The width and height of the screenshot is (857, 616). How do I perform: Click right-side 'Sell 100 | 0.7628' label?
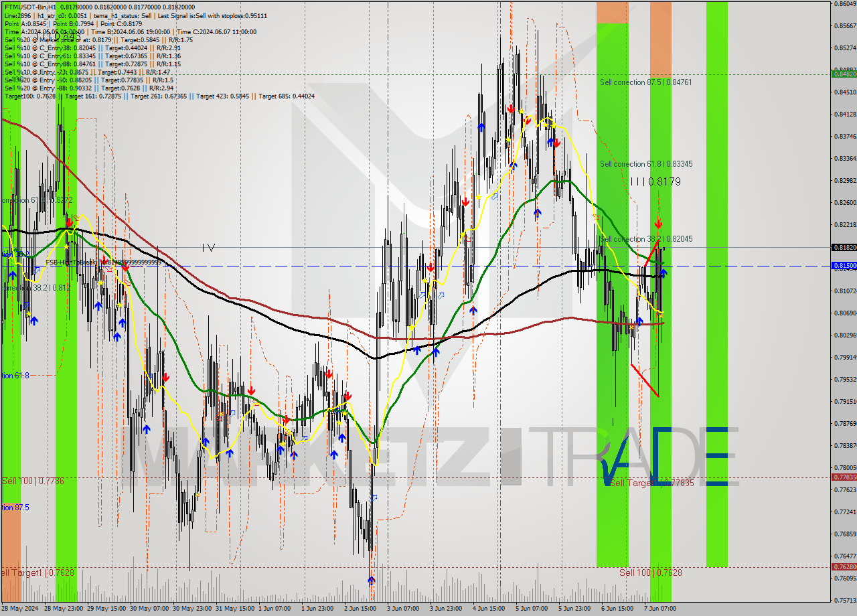650,572
